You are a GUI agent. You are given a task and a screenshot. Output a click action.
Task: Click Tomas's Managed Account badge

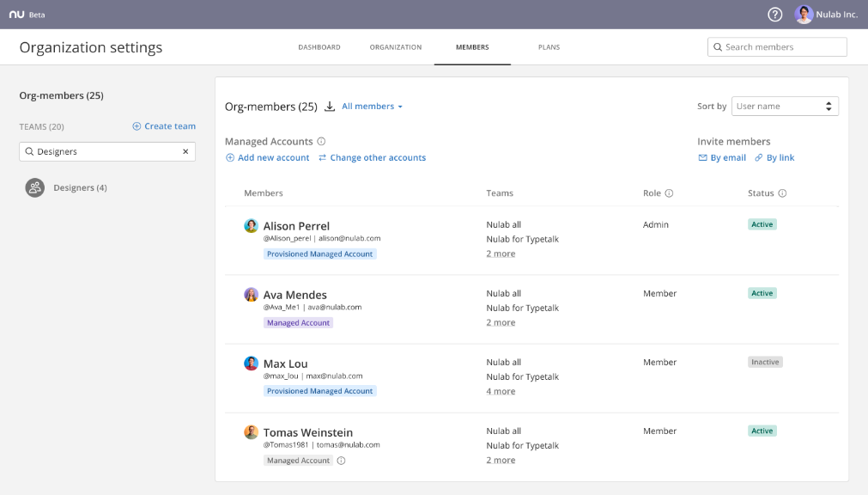tap(299, 461)
